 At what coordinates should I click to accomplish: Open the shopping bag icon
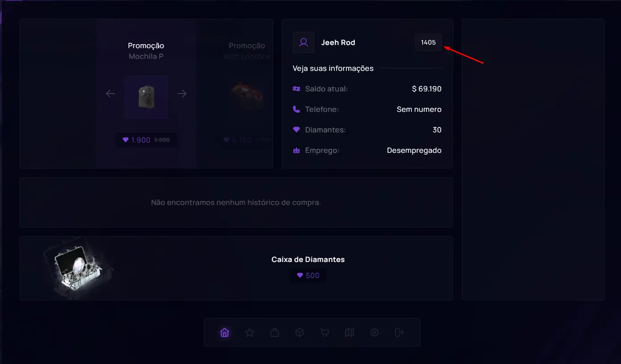pos(275,332)
